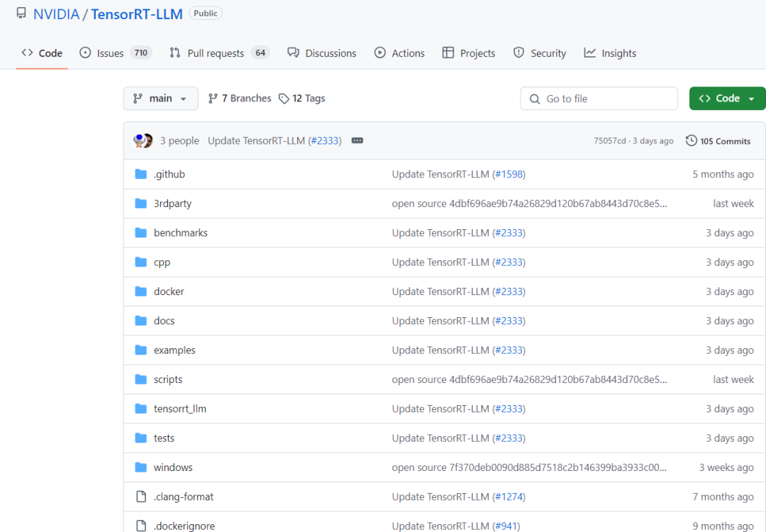Go to the Discussions tab
This screenshot has height=532, width=766.
[x=322, y=52]
